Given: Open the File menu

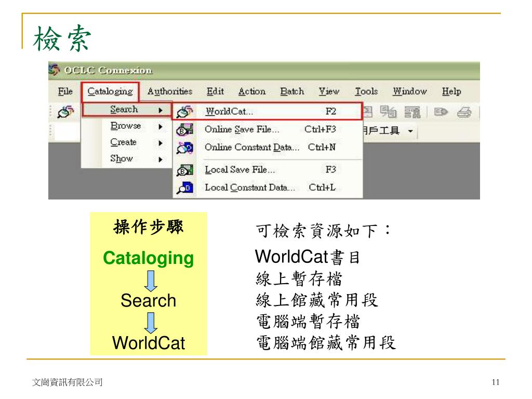Looking at the screenshot, I should 65,91.
